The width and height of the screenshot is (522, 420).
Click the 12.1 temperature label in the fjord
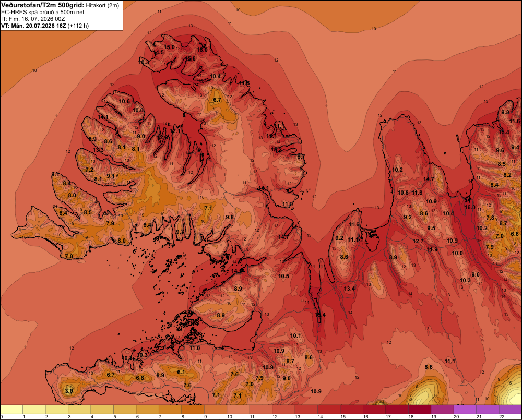(175, 131)
